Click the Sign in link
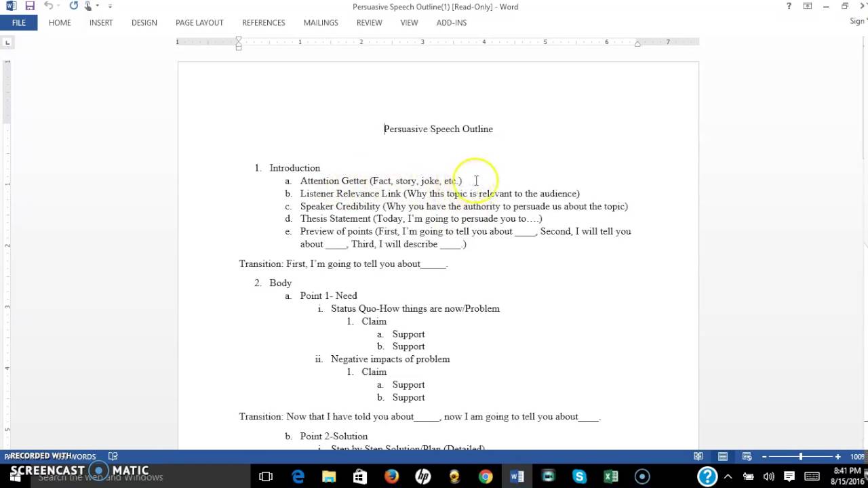Viewport: 868px width, 488px height. (858, 22)
